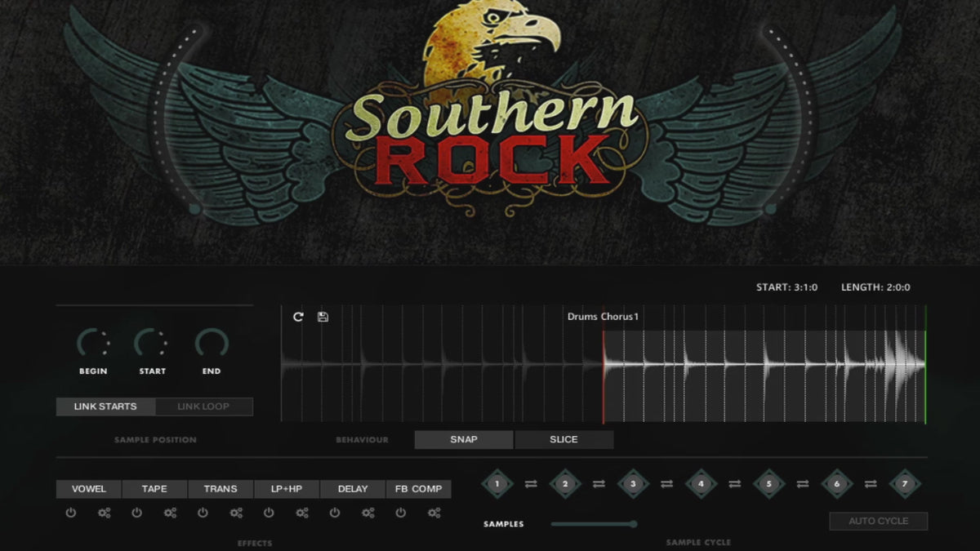980x551 pixels.
Task: Open the DELAY effect settings gears
Action: click(368, 513)
